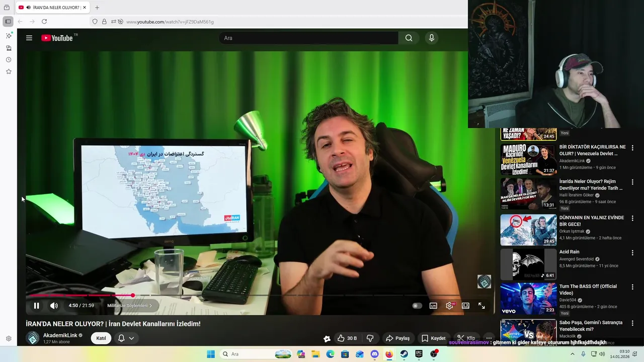The image size is (644, 362).
Task: Open İran'da Neler Oluyor? Rejim Devriliyor mu video
Action: click(x=591, y=185)
